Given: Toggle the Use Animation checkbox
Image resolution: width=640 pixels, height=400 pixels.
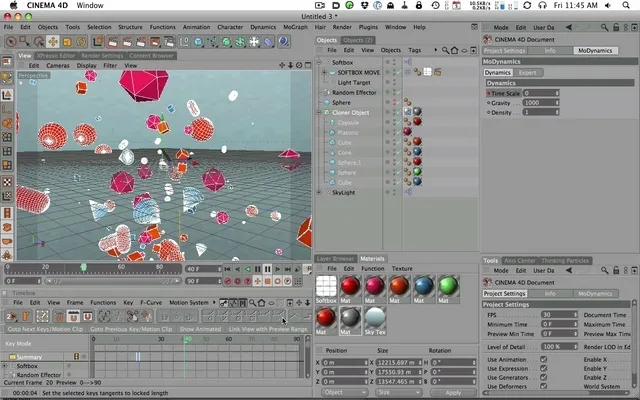Looking at the screenshot, I should click(x=543, y=359).
